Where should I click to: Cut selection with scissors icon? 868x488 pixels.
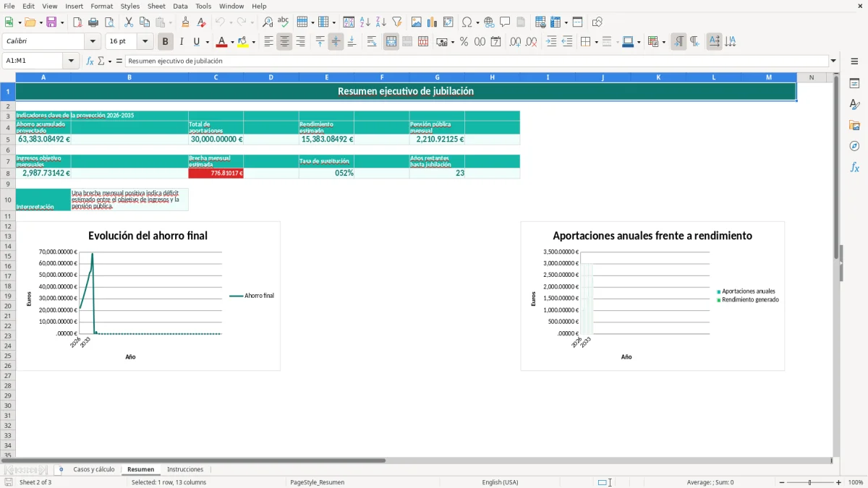point(129,22)
